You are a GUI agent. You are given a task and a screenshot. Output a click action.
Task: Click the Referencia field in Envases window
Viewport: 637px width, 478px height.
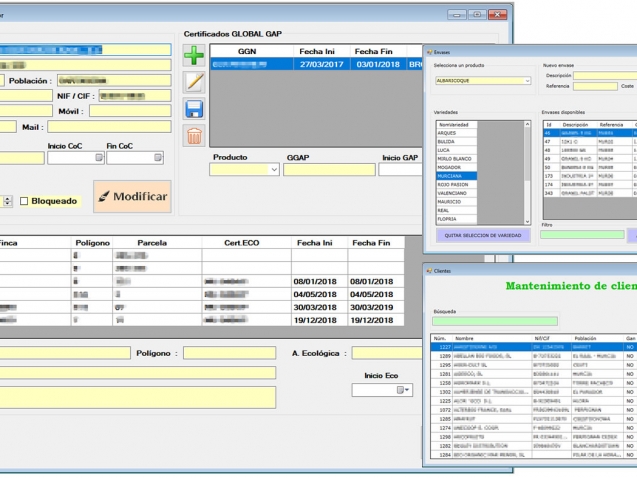click(595, 86)
